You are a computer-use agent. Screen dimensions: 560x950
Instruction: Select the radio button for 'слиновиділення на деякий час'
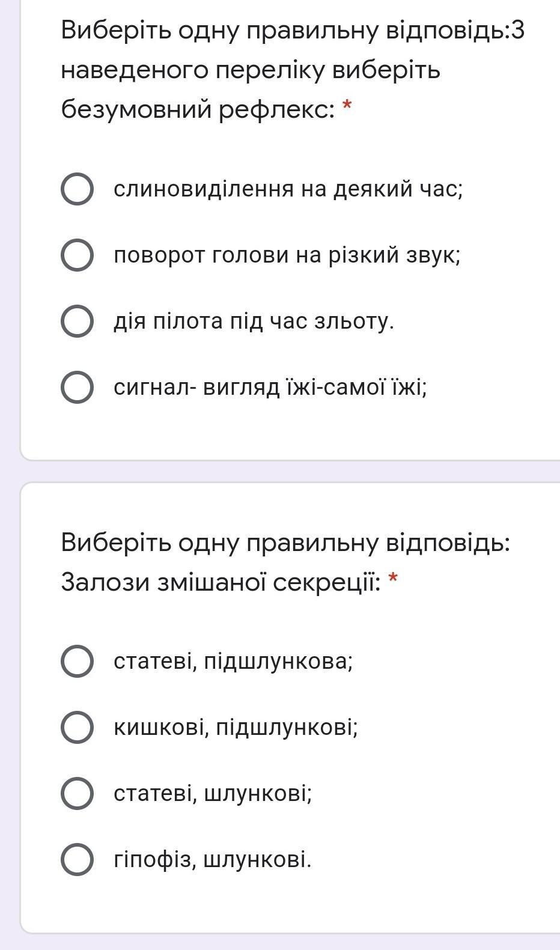tap(77, 189)
